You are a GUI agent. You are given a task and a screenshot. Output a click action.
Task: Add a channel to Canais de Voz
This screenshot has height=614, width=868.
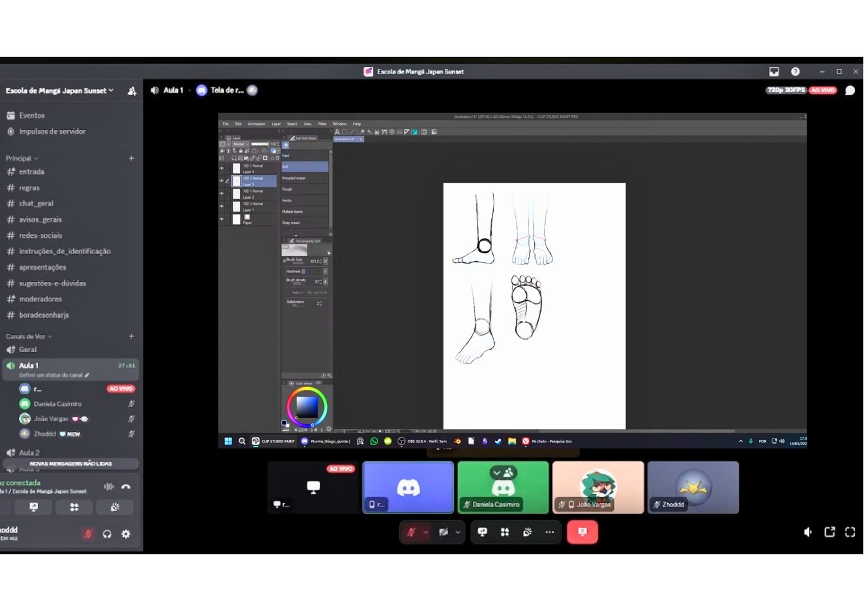tap(131, 337)
